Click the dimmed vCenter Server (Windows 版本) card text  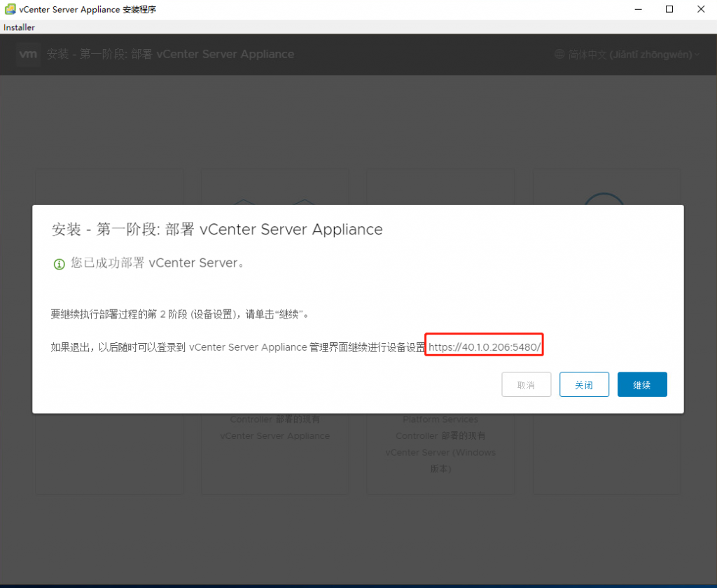[440, 461]
